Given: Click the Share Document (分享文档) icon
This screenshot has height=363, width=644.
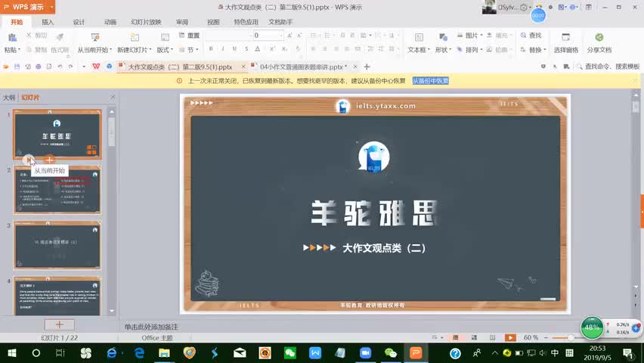Looking at the screenshot, I should coord(599,38).
